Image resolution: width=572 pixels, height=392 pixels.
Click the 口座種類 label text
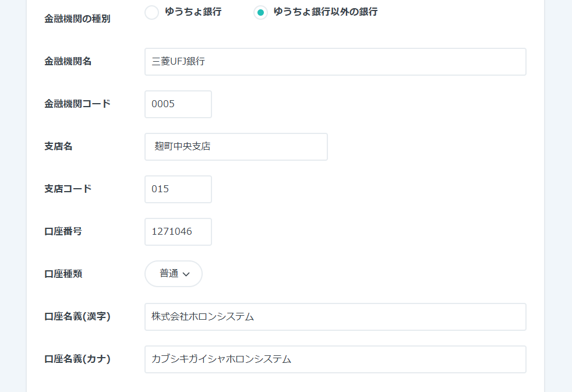click(63, 274)
